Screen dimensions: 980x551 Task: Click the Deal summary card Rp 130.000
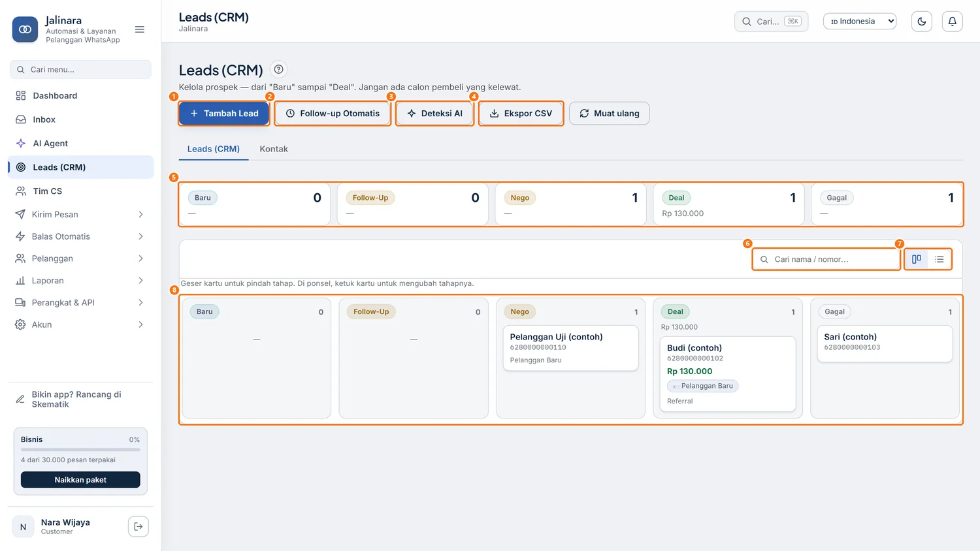pos(728,204)
